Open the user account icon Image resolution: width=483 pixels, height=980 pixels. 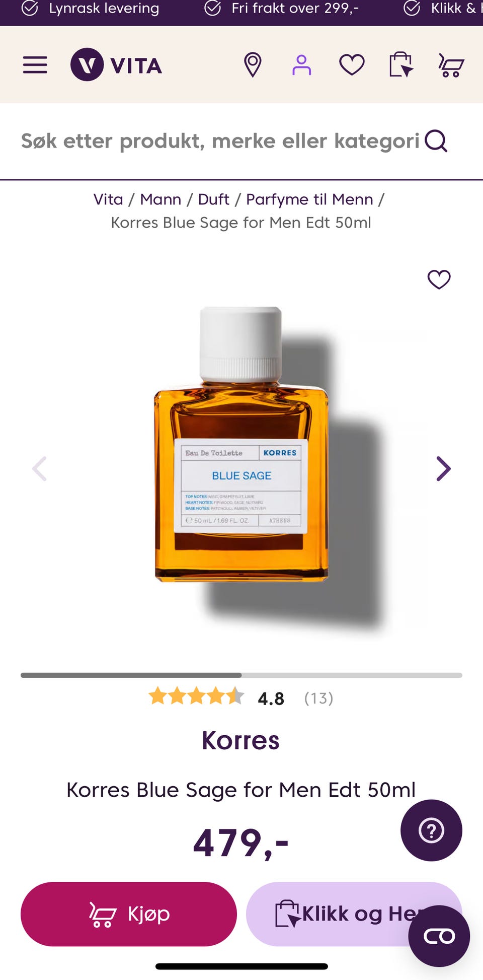click(301, 65)
